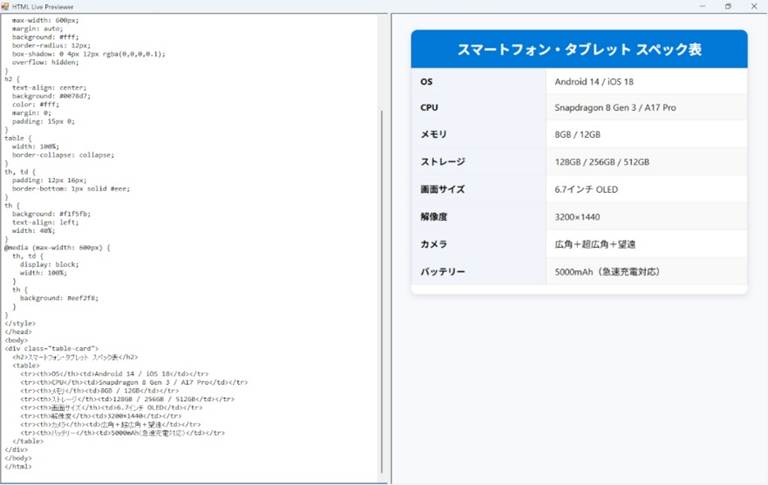Maximize the previewer window

[727, 6]
